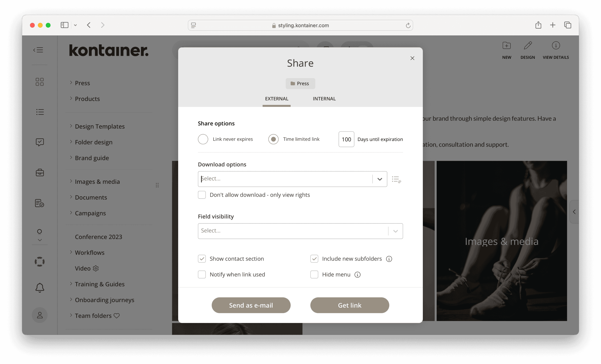This screenshot has width=601, height=364.
Task: Open help via the lifebuoy icon
Action: click(39, 262)
